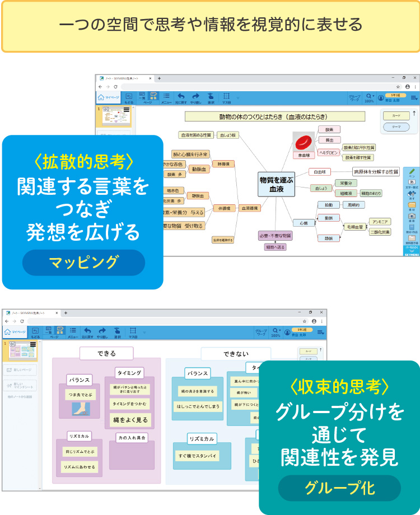Click 元に戻す undo arrow in lower window
This screenshot has width=420, height=515.
tap(87, 333)
